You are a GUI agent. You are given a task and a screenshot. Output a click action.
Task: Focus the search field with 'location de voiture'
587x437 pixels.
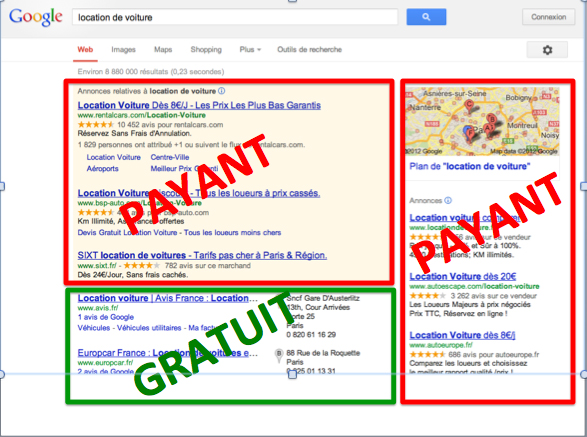coord(235,17)
